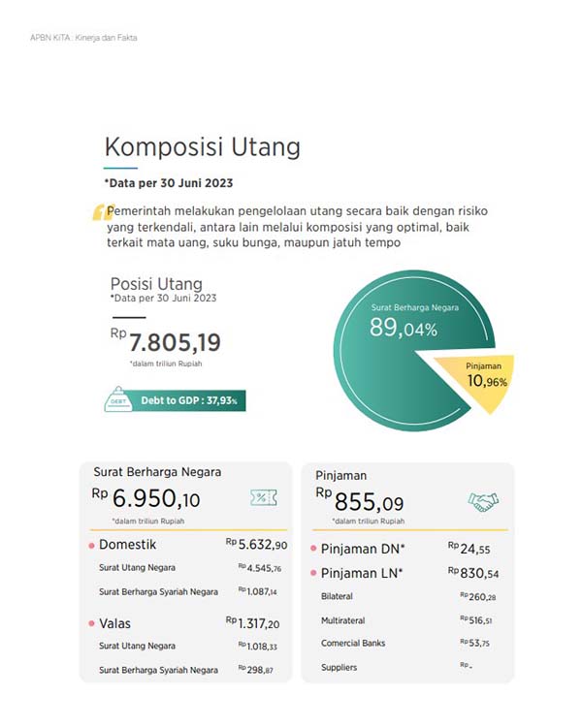Click the handshake icon beside Pinjaman
Screen dimensions: 582x728
(x=483, y=501)
